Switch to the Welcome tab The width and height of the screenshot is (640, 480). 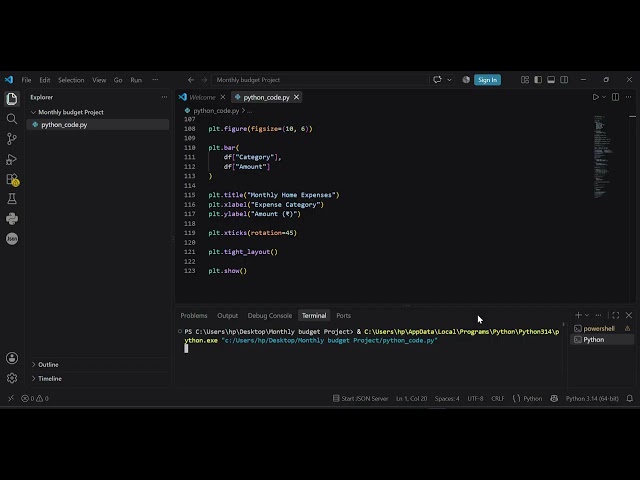pyautogui.click(x=202, y=97)
